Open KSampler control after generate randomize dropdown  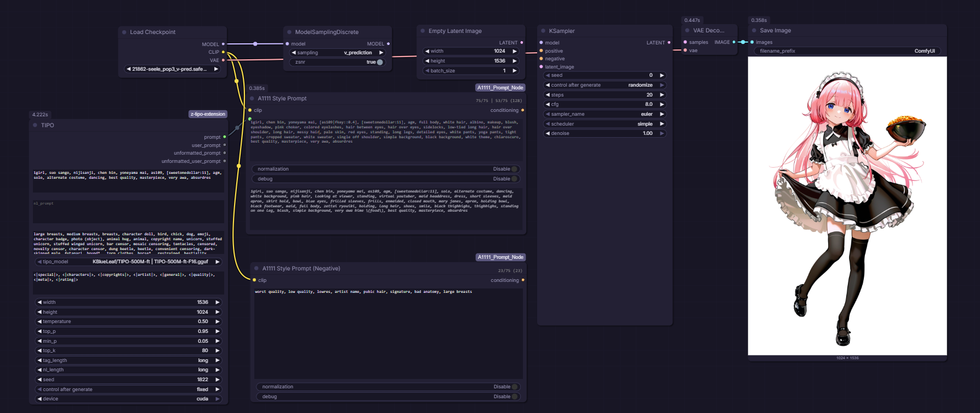pyautogui.click(x=605, y=85)
